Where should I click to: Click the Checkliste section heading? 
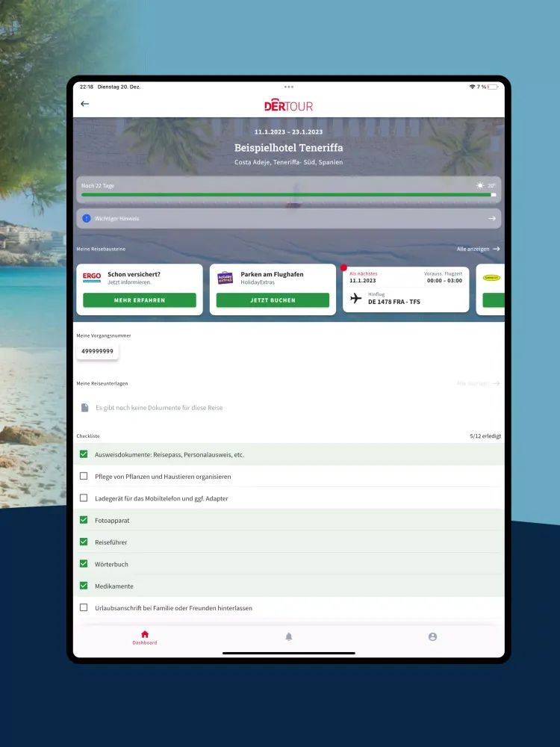88,436
